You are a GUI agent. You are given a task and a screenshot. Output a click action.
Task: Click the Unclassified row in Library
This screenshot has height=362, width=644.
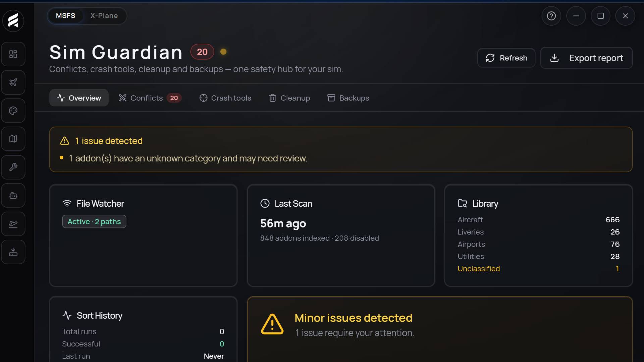coord(538,269)
